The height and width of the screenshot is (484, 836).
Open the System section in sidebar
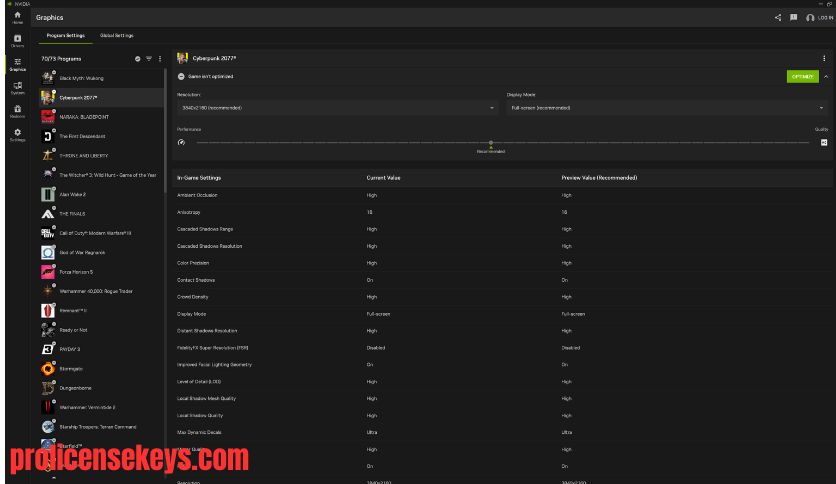(x=18, y=88)
